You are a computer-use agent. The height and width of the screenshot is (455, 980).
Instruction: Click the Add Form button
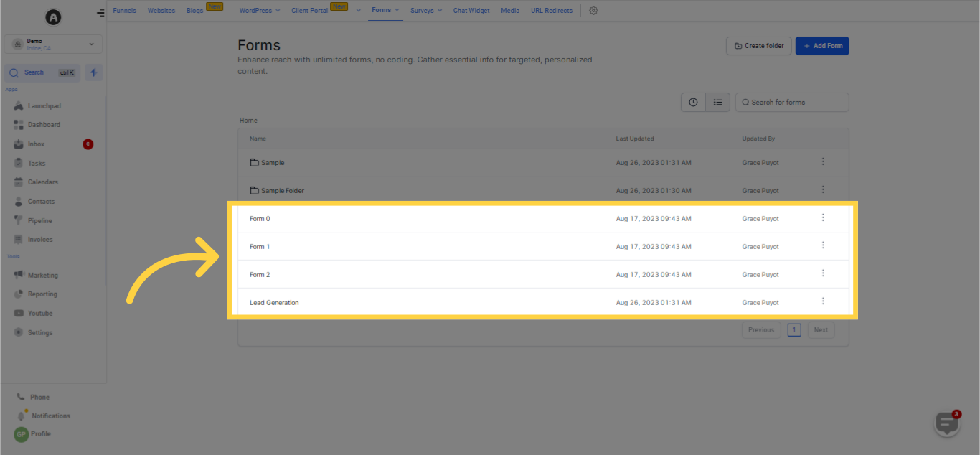pos(822,46)
